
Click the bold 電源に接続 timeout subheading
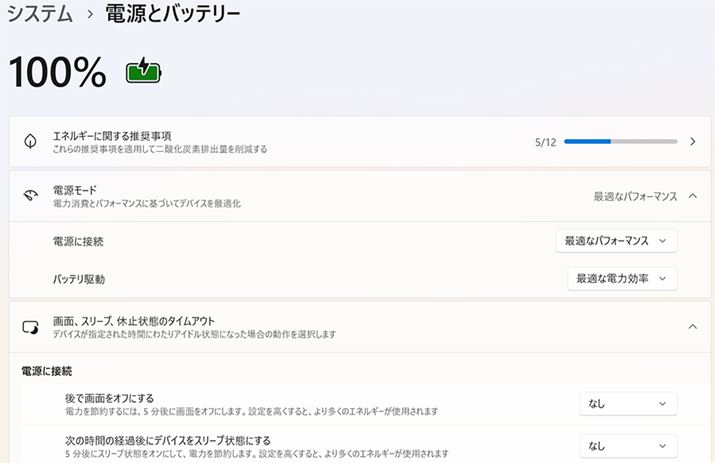click(x=47, y=371)
